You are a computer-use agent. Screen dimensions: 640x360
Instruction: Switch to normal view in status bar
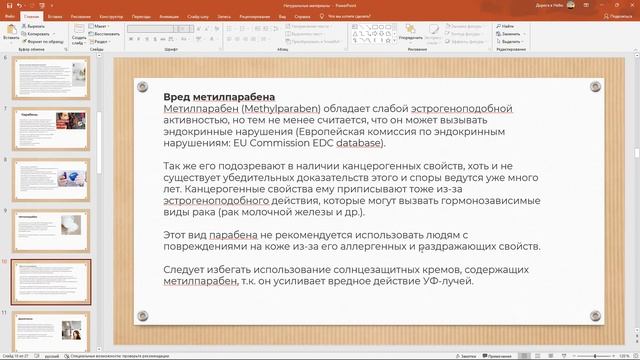tap(524, 356)
